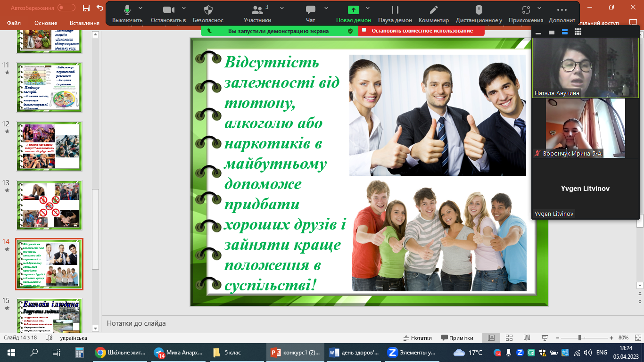Toggle Автозбереження switch
644x362 pixels.
click(66, 8)
